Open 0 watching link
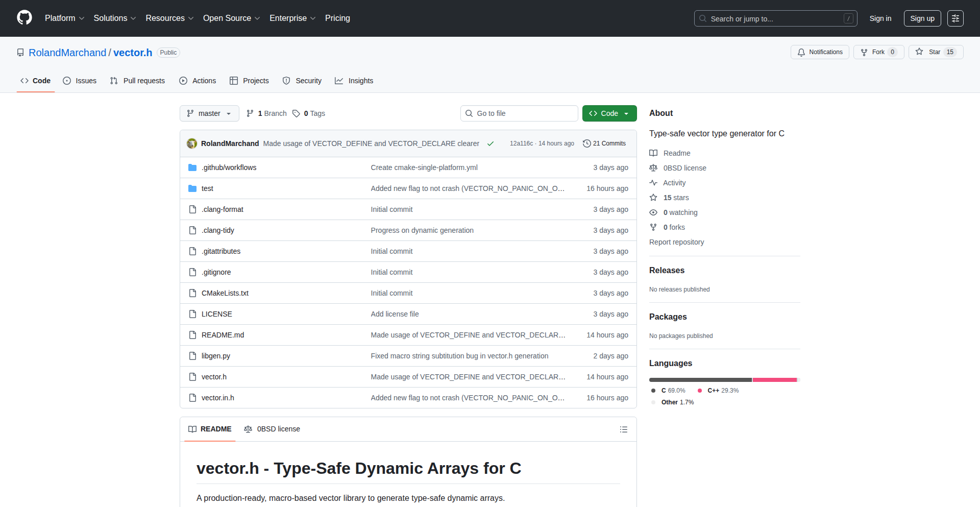This screenshot has width=980, height=507. coord(673,212)
